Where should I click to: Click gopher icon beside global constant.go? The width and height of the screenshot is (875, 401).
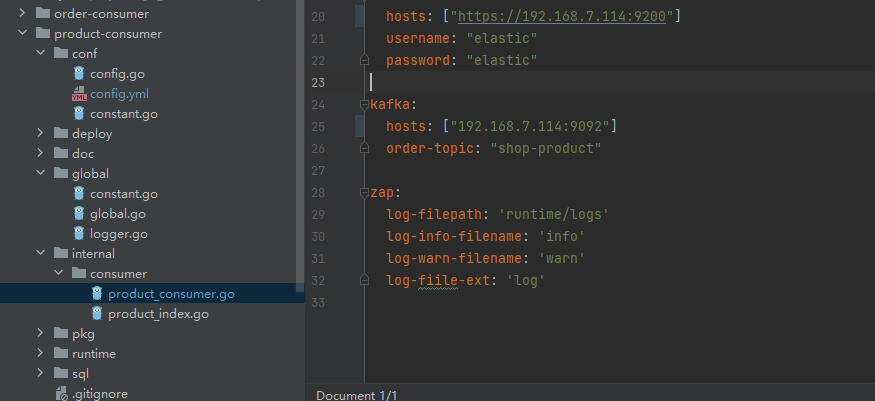(79, 194)
